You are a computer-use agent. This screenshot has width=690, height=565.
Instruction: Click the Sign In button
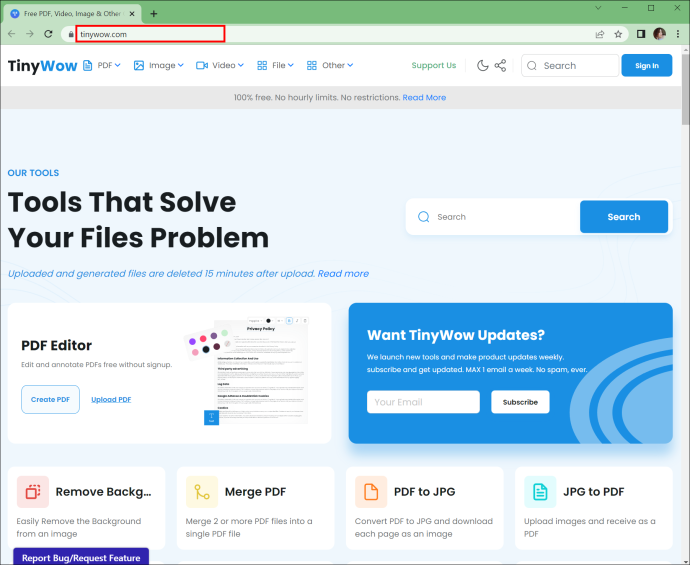point(647,66)
